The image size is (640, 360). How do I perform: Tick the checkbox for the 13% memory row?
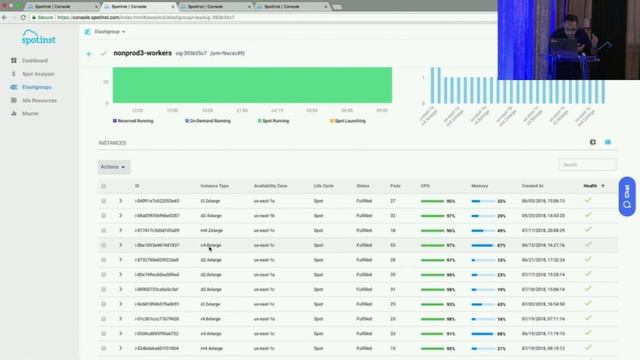pos(104,260)
